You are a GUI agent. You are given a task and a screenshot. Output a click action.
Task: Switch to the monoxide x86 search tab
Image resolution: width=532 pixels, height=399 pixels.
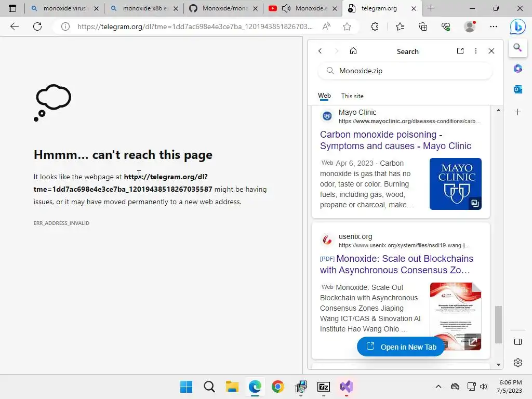click(145, 8)
